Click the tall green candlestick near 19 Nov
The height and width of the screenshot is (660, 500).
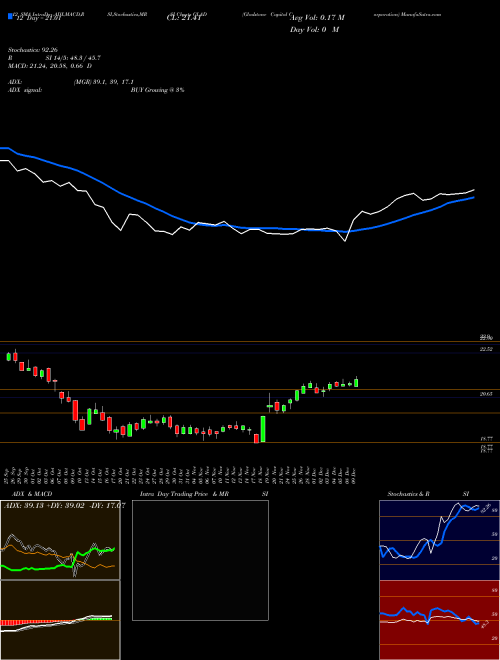[x=263, y=429]
